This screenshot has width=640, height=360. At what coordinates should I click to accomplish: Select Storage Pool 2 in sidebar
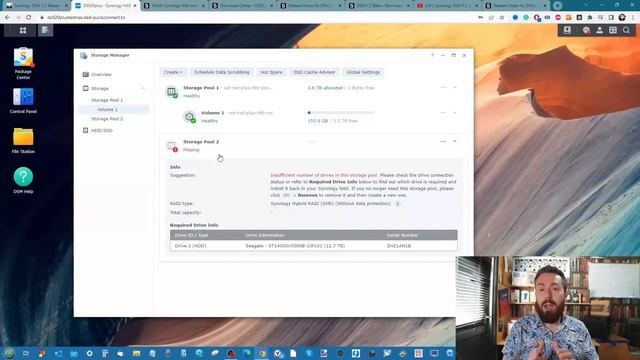tap(107, 119)
